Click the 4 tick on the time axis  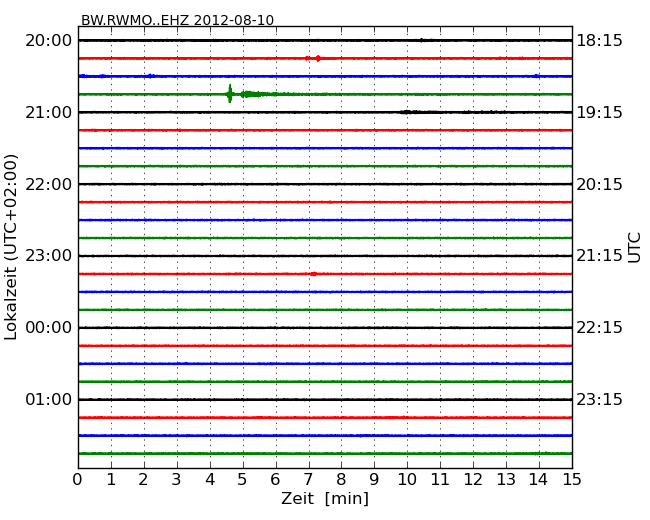point(210,479)
